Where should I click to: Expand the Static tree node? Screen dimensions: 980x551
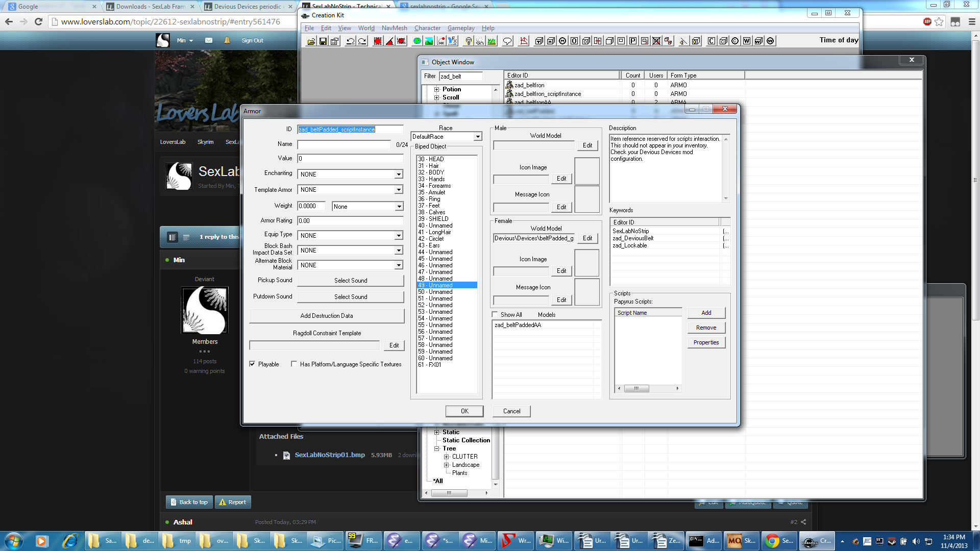pyautogui.click(x=437, y=432)
